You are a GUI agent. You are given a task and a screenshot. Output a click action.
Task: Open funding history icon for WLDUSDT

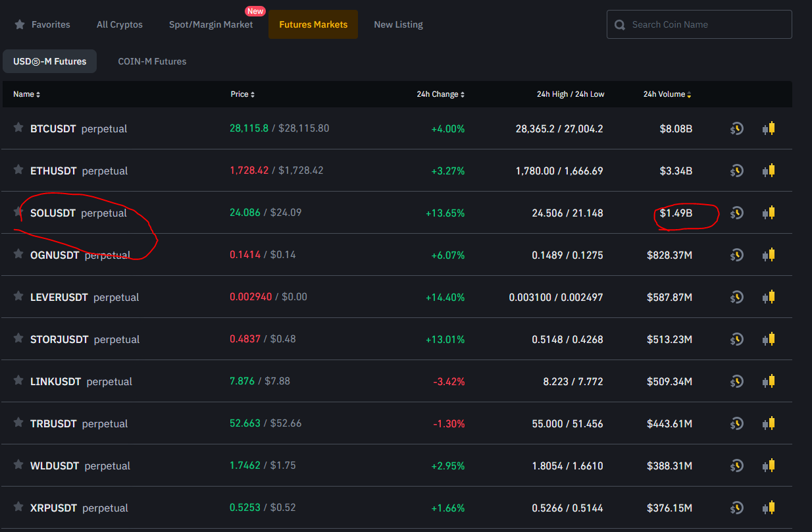[737, 465]
